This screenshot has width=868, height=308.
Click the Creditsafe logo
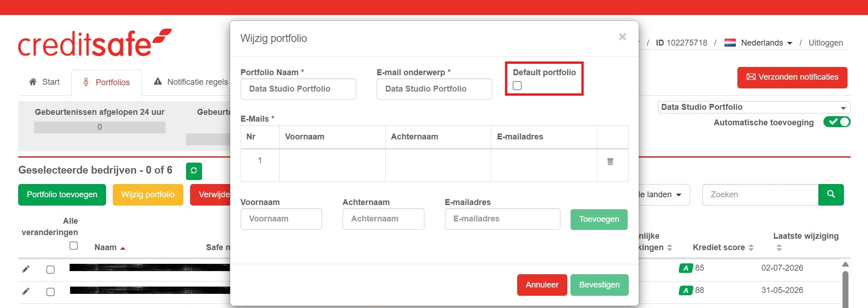click(95, 43)
